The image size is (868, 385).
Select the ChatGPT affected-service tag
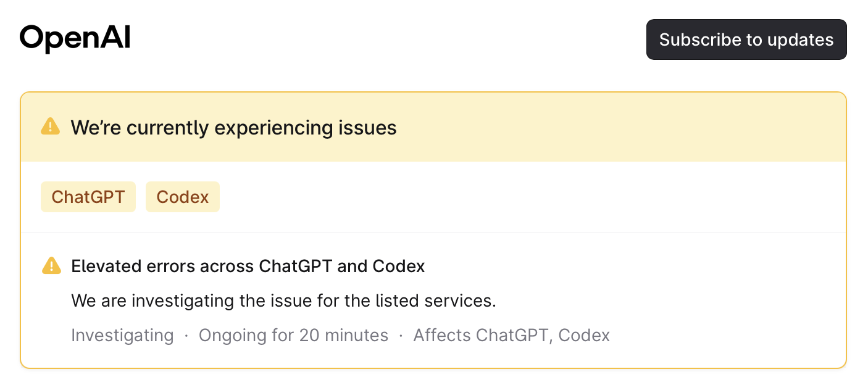88,197
